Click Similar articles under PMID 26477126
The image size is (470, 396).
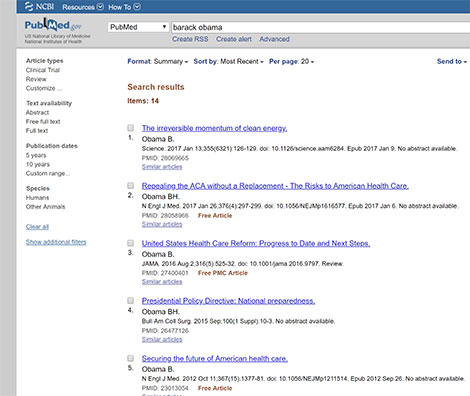pyautogui.click(x=162, y=339)
